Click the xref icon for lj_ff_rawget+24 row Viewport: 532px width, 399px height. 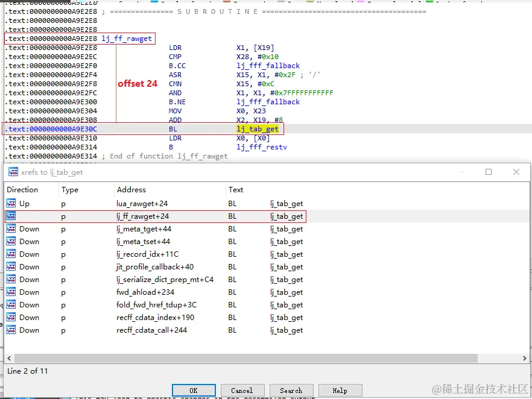coord(11,216)
